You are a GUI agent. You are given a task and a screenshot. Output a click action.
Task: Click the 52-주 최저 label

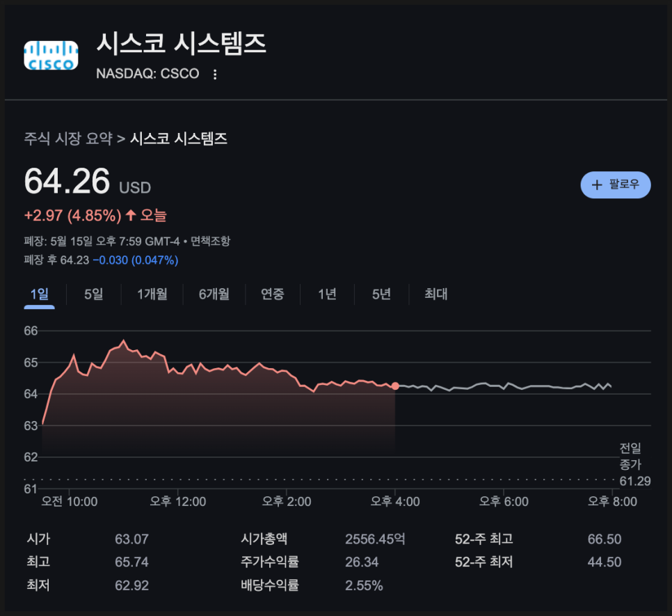tap(484, 562)
